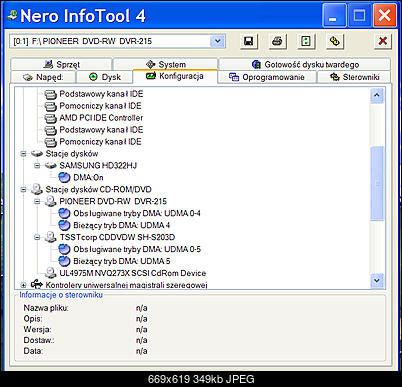Select Bieżący tryb DMA: UDMA 5
This screenshot has width=402, height=387.
tap(122, 261)
